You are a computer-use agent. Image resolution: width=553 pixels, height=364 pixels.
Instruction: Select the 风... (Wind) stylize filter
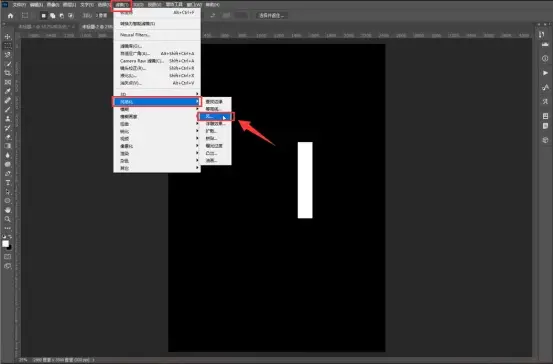click(215, 116)
